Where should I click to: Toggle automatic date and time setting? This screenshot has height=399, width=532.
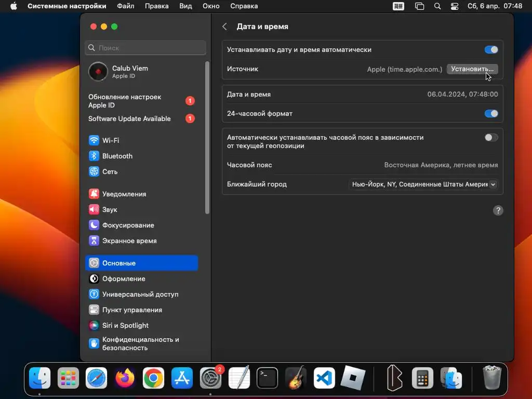(491, 49)
